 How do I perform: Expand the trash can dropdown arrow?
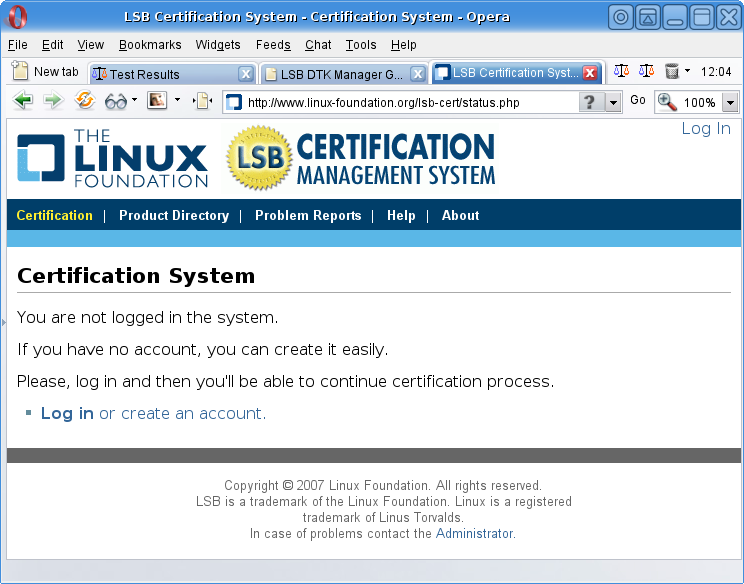click(x=687, y=71)
